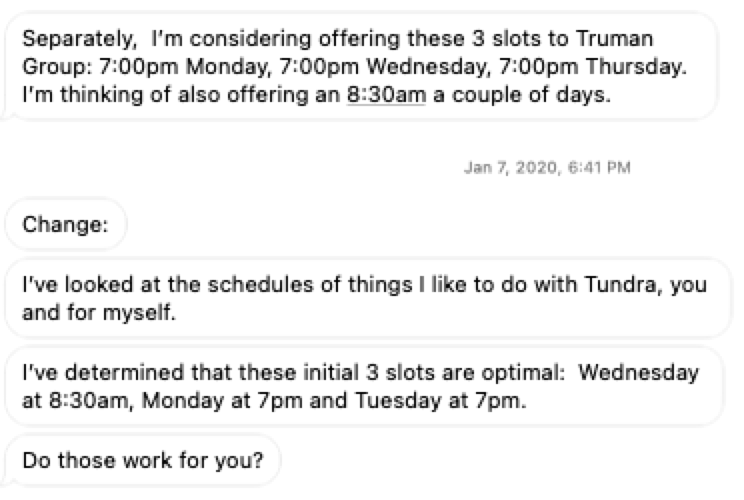Click the word "Tundra" in the message
Image resolution: width=744 pixels, height=500 pixels.
coord(599,285)
